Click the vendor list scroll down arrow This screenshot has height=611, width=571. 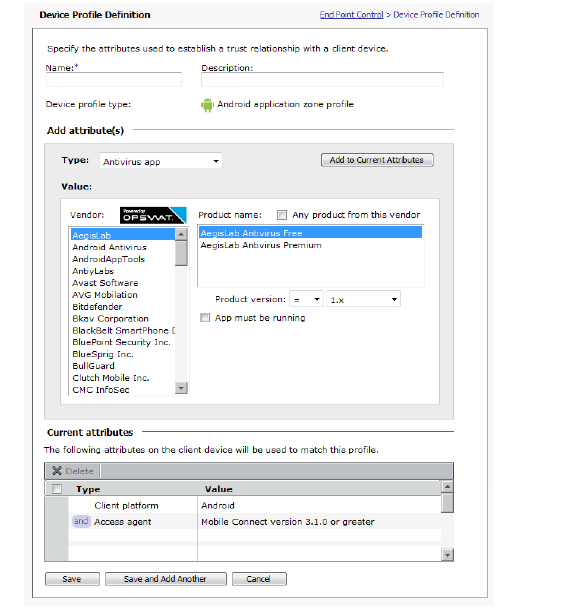(x=181, y=388)
